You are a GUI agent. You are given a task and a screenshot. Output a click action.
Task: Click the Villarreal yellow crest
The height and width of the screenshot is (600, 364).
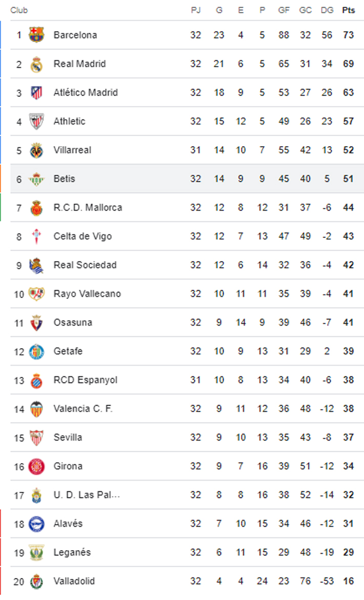pos(36,150)
